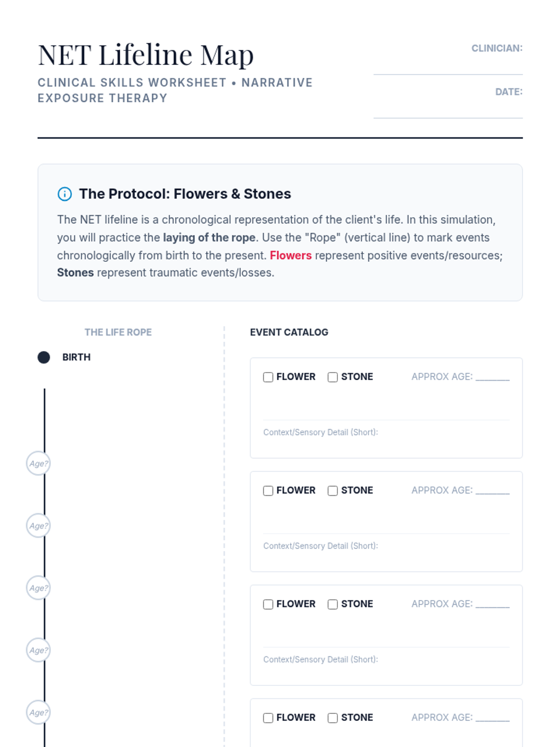Viewport: 560px width, 747px height.
Task: Click the third Age? circle on the rope
Action: (x=38, y=588)
